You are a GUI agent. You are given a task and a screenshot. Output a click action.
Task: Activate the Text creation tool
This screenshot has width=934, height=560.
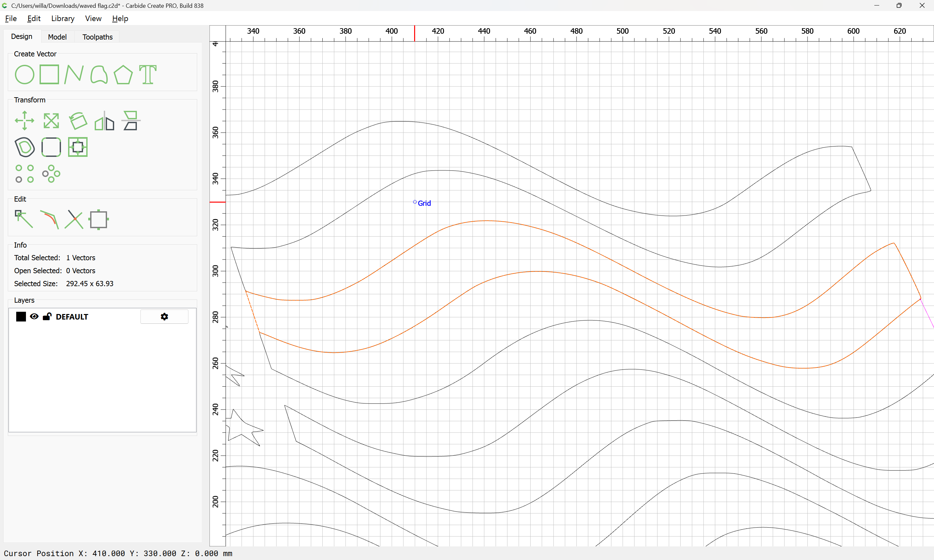[x=148, y=74]
